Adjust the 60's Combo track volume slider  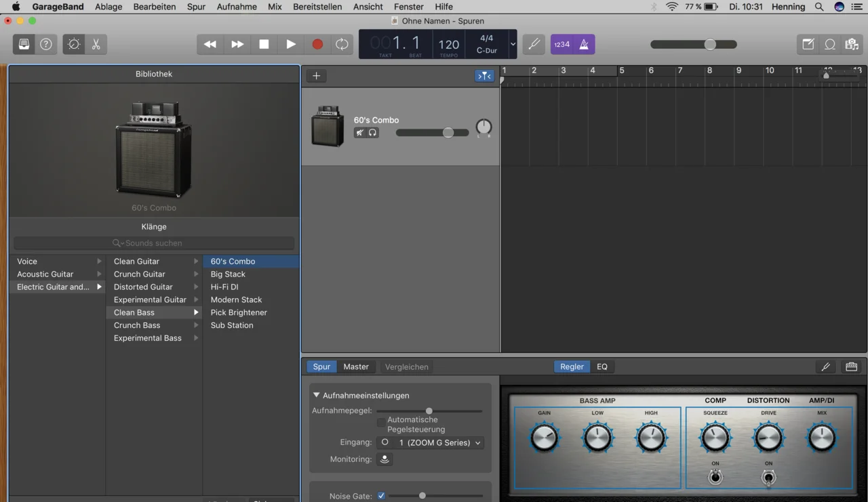pos(448,133)
